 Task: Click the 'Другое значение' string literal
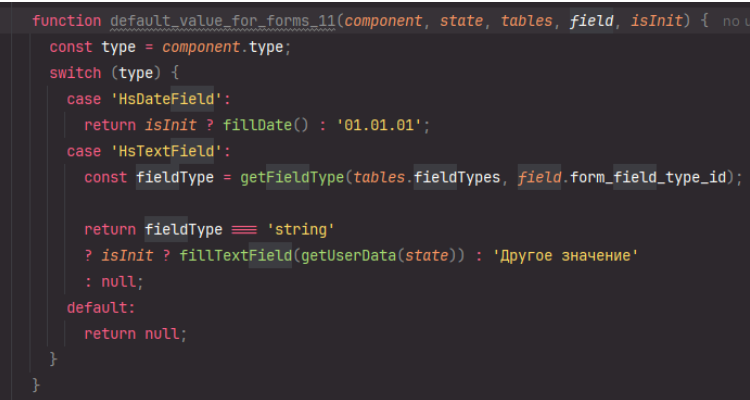coord(565,256)
